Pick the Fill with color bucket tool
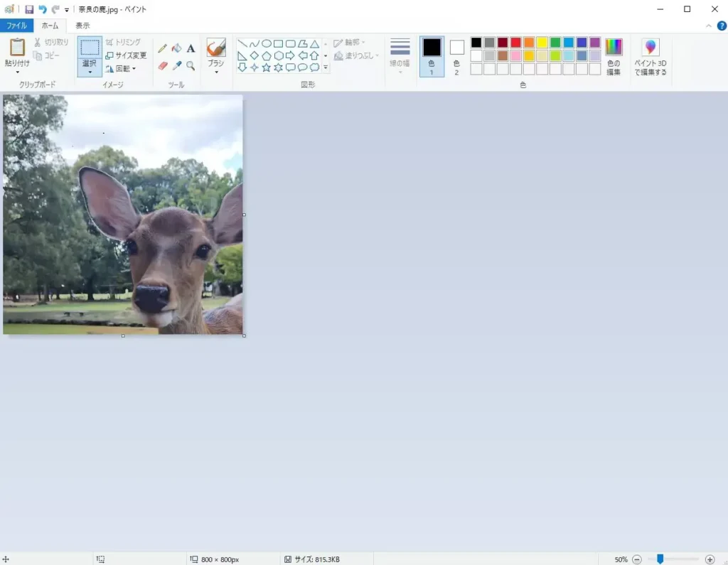This screenshot has height=565, width=728. 176,48
